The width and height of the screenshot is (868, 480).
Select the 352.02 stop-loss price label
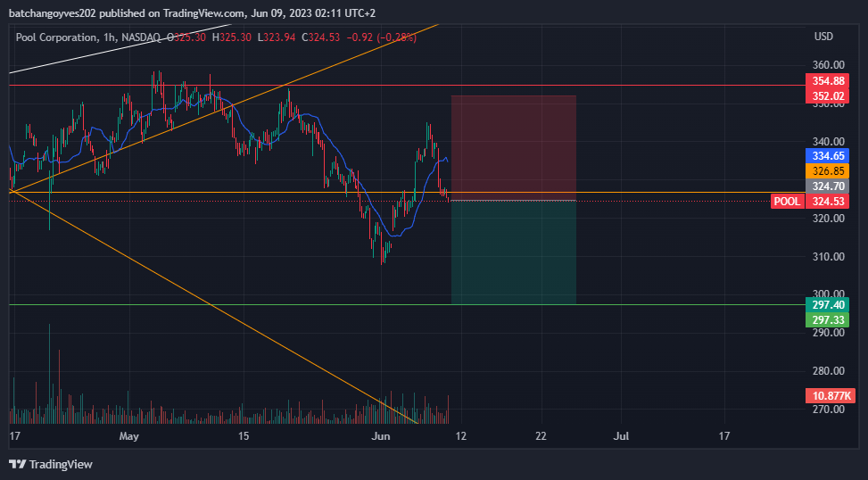pyautogui.click(x=828, y=95)
